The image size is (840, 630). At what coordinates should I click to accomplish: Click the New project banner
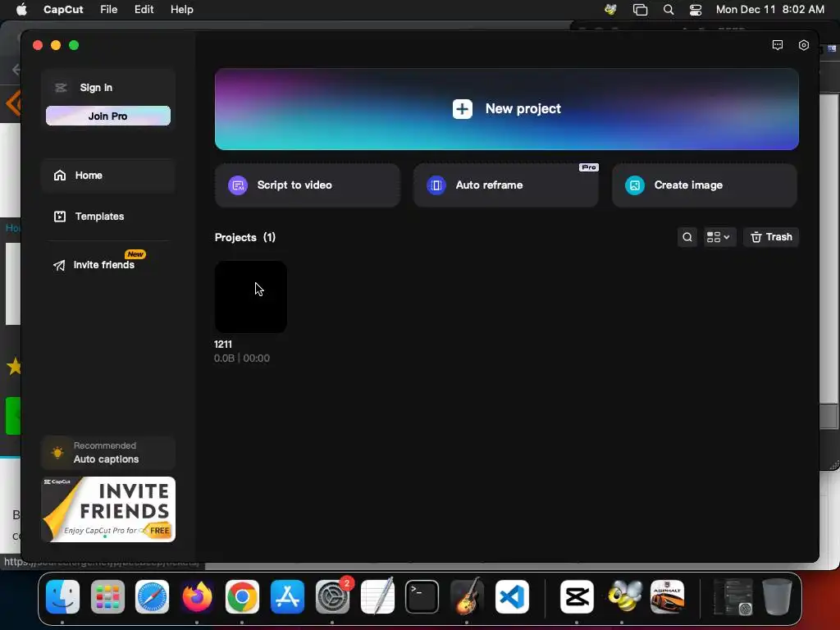[506, 109]
